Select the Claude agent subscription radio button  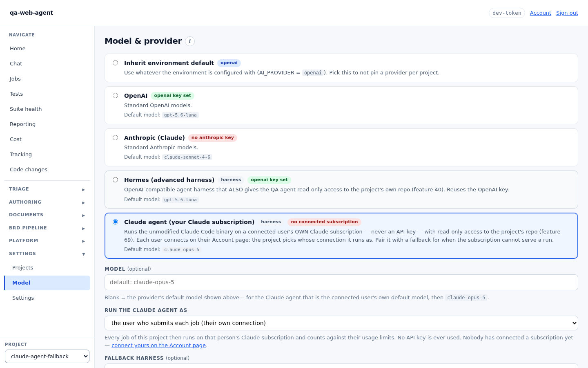[116, 222]
